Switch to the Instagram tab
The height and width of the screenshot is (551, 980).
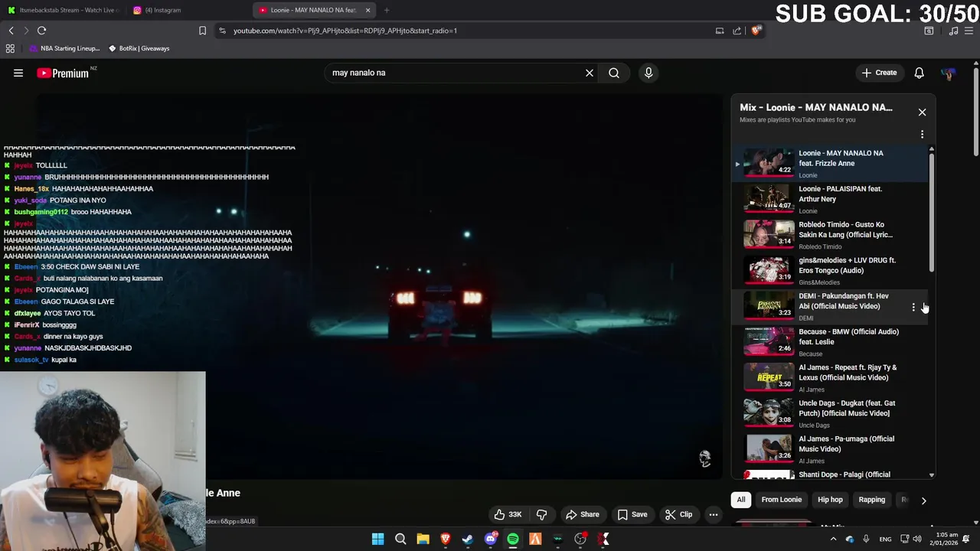click(188, 10)
